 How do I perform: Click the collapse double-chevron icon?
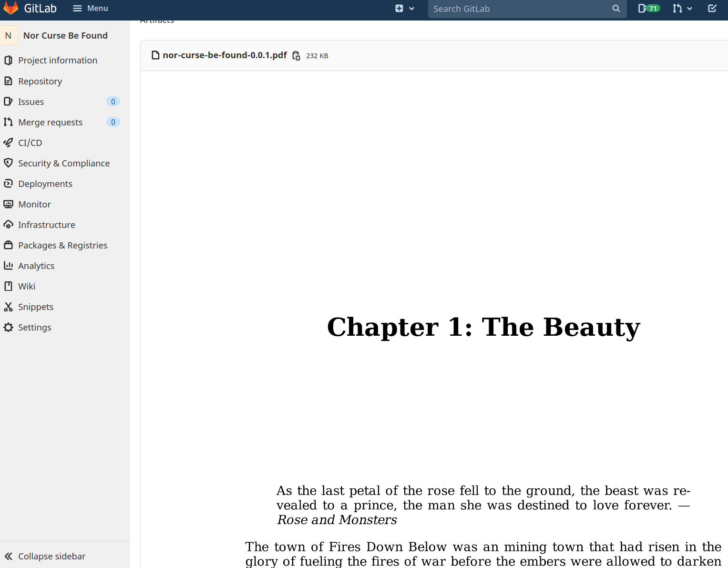8,556
